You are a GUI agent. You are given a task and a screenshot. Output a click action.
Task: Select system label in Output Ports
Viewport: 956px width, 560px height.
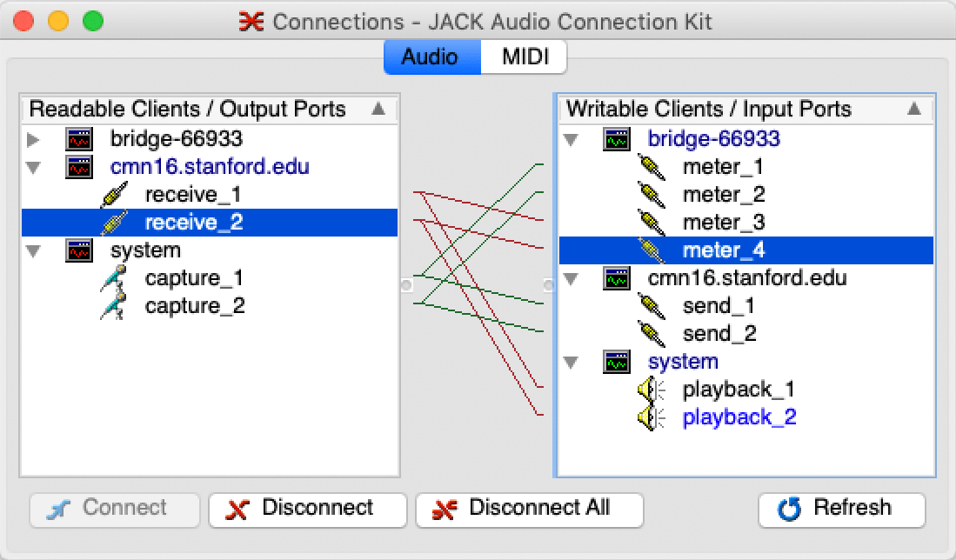pos(145,250)
